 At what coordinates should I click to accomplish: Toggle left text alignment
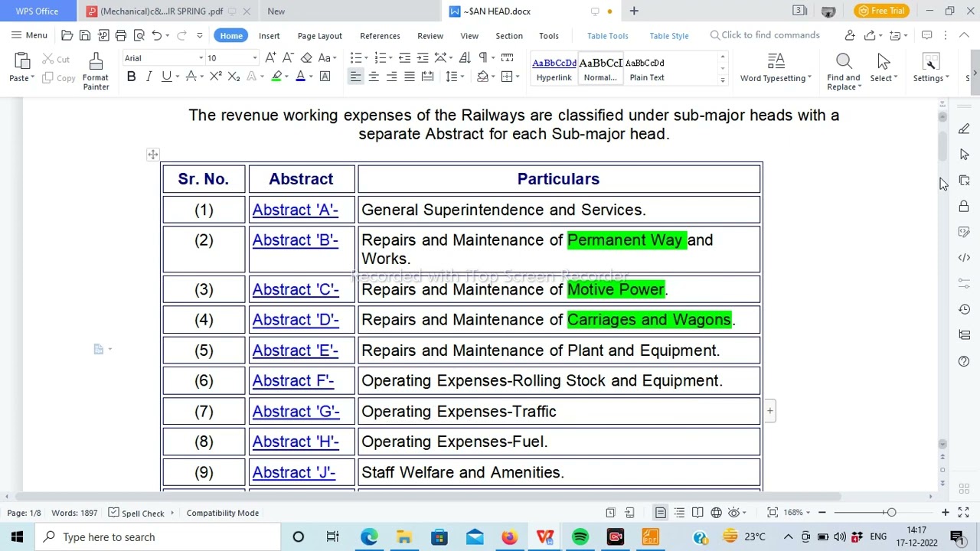click(356, 77)
